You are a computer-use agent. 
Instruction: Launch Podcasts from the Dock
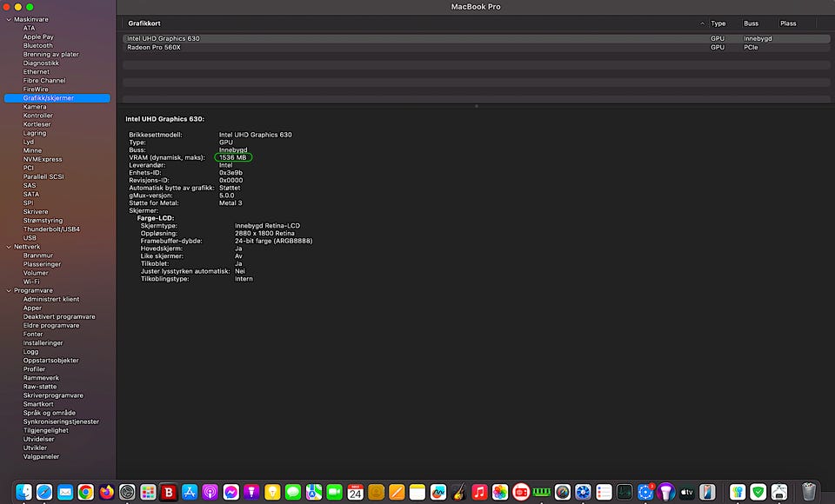pos(210,493)
